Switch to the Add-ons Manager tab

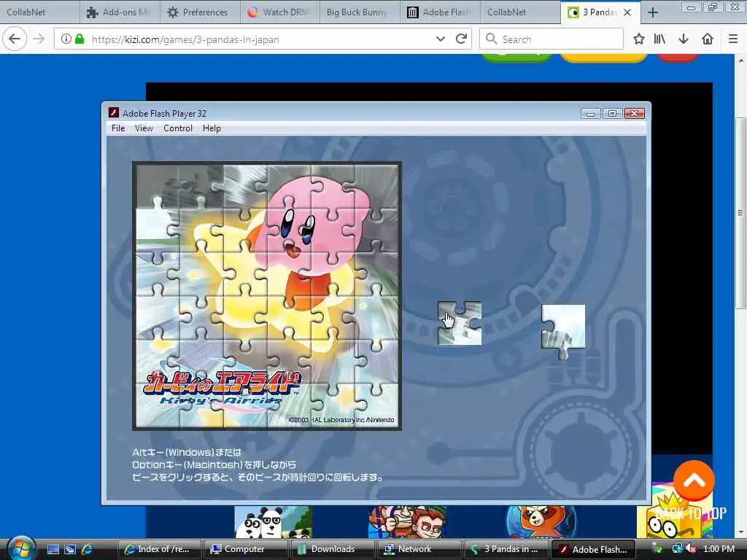[119, 12]
